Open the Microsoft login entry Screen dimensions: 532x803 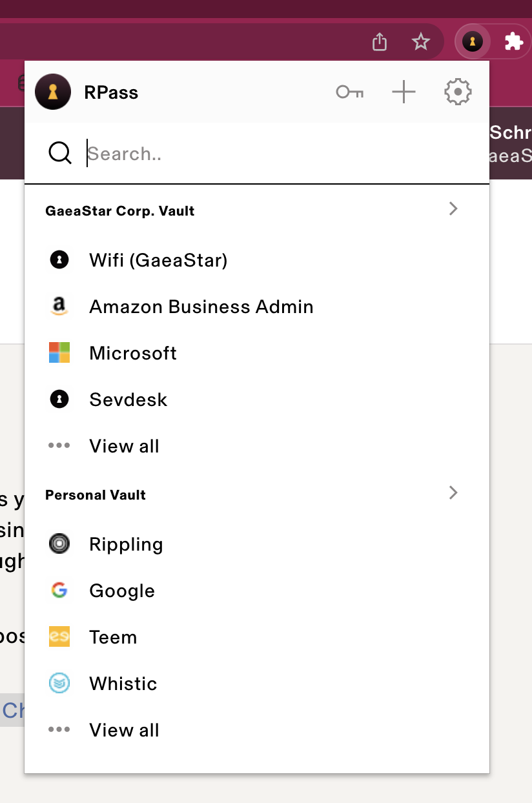tap(133, 353)
